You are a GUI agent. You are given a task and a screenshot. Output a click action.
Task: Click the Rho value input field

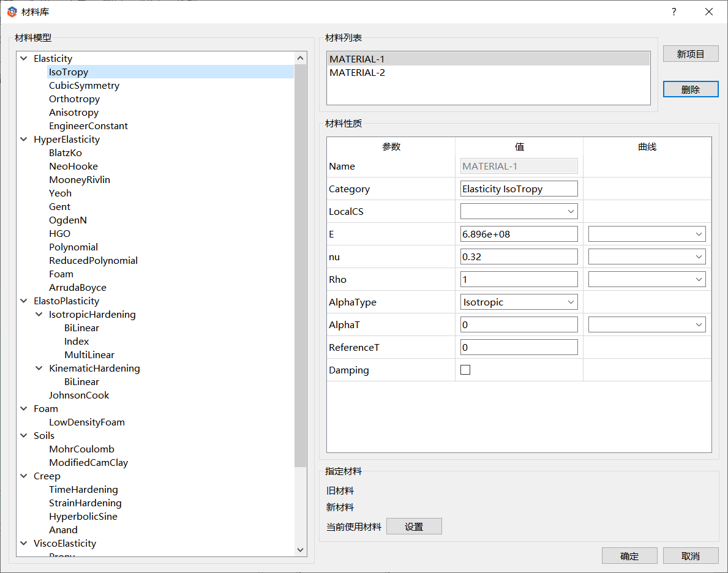point(519,279)
